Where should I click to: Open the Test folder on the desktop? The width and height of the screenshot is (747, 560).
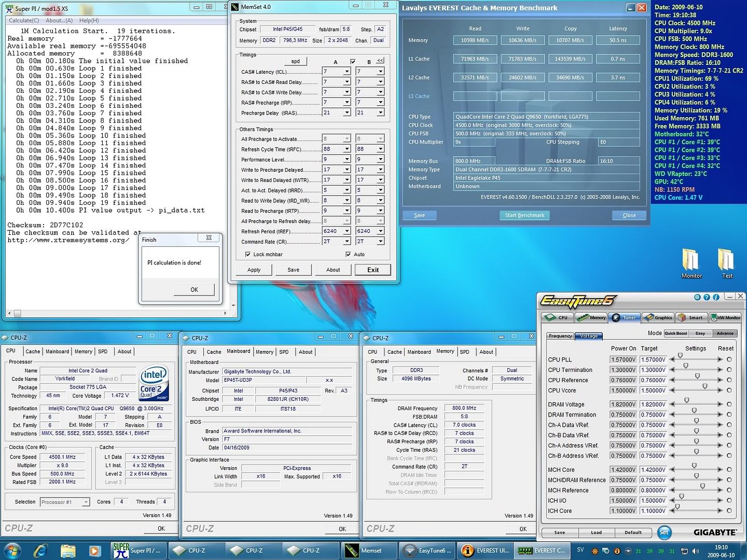point(727,263)
